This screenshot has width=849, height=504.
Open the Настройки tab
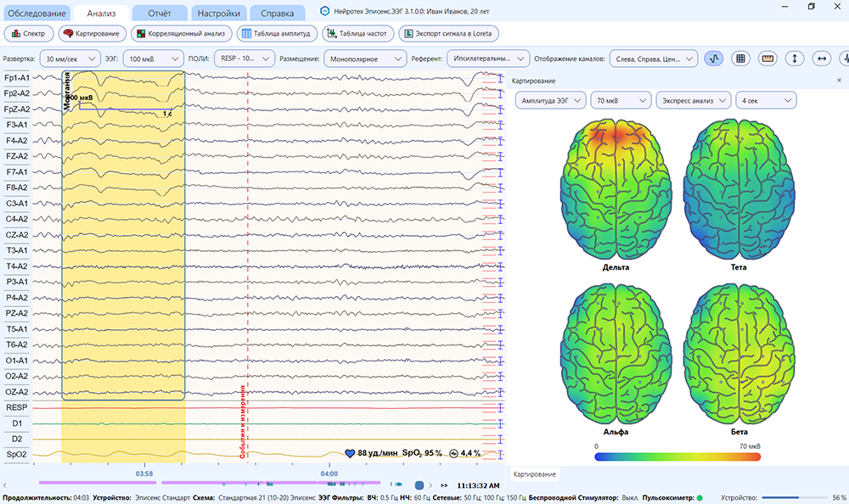click(218, 13)
